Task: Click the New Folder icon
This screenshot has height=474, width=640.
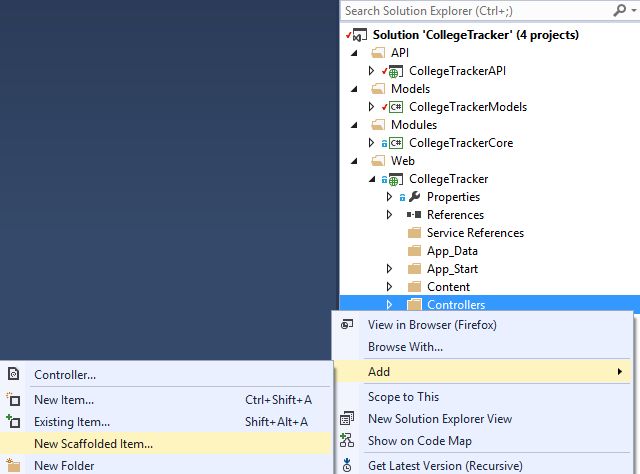Action: tap(13, 465)
